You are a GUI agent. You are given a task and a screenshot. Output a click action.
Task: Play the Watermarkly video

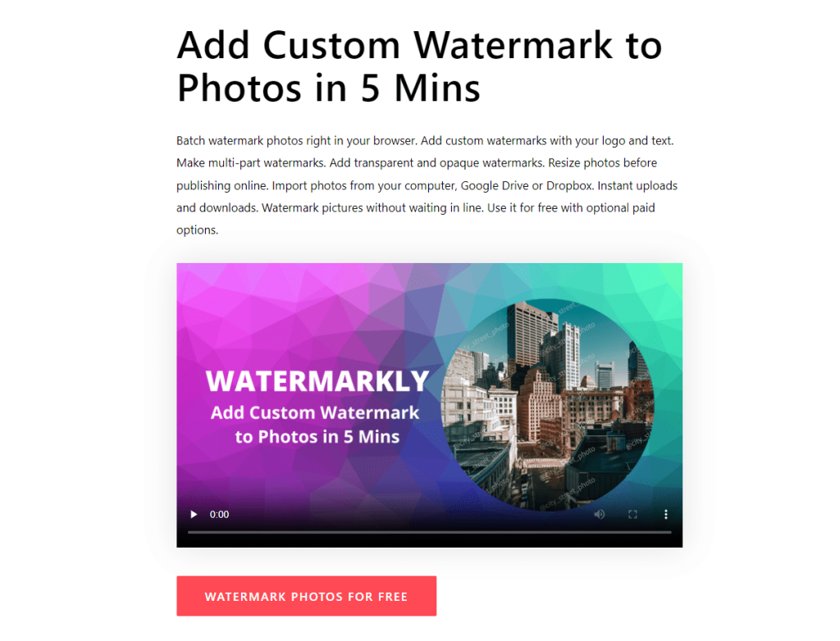click(194, 515)
